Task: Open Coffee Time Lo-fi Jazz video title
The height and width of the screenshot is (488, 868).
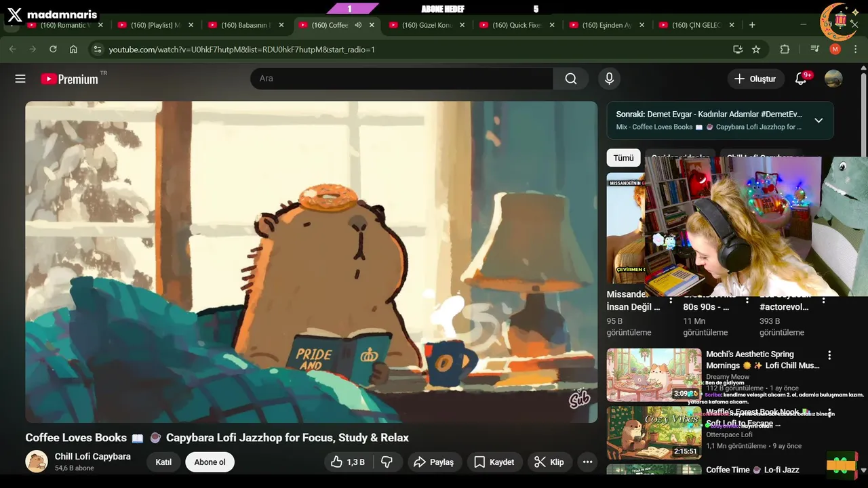Action: point(753,470)
